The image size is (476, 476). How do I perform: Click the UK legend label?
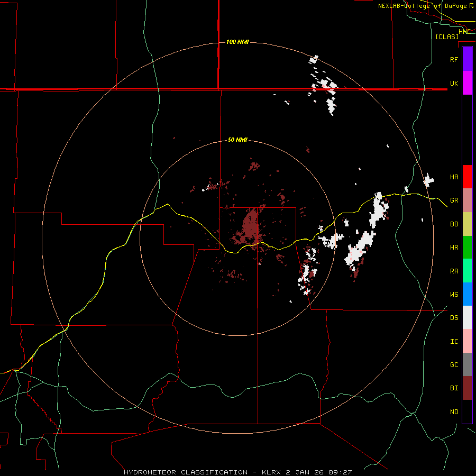[454, 83]
